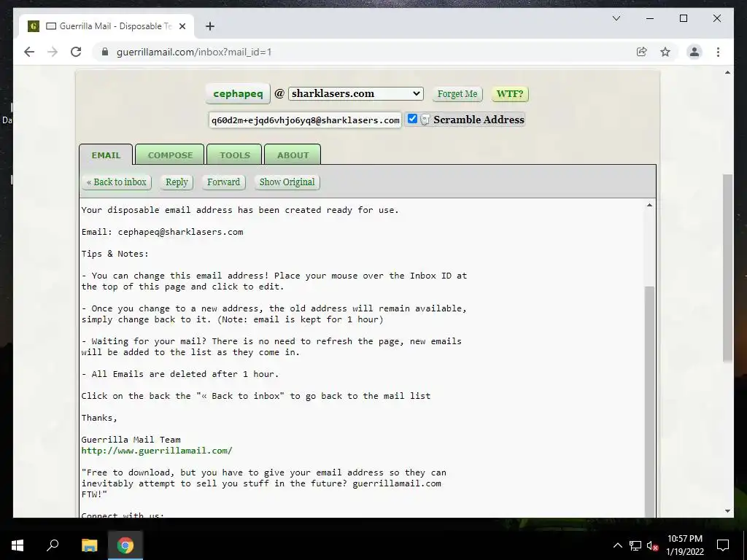Open the sharklasers.com domain dropdown
The image size is (747, 560).
[355, 94]
